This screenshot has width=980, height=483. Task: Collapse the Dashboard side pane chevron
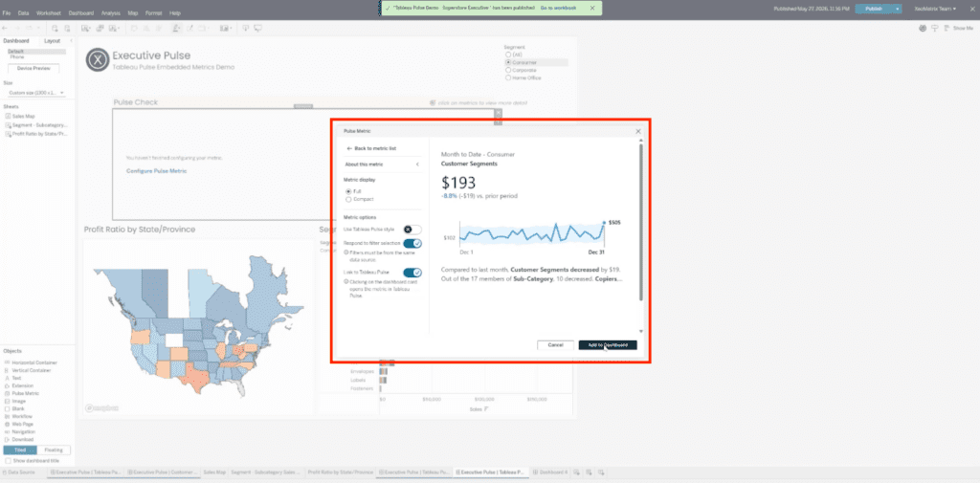tap(71, 40)
